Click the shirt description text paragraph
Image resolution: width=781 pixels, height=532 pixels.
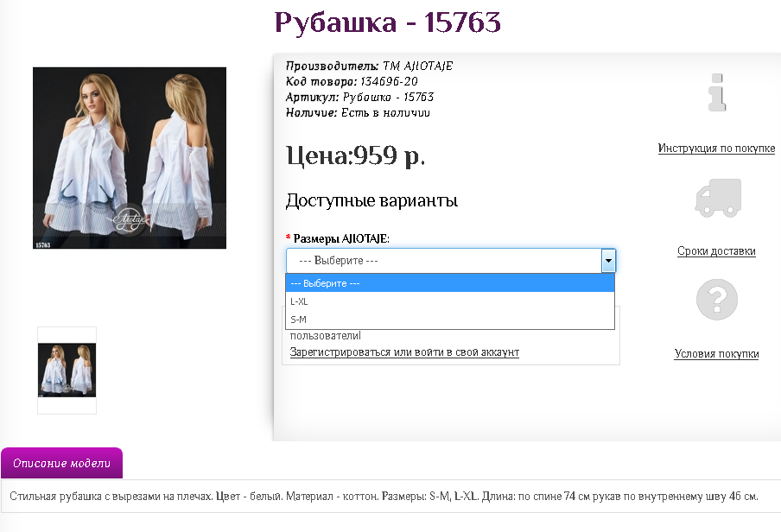pos(384,497)
